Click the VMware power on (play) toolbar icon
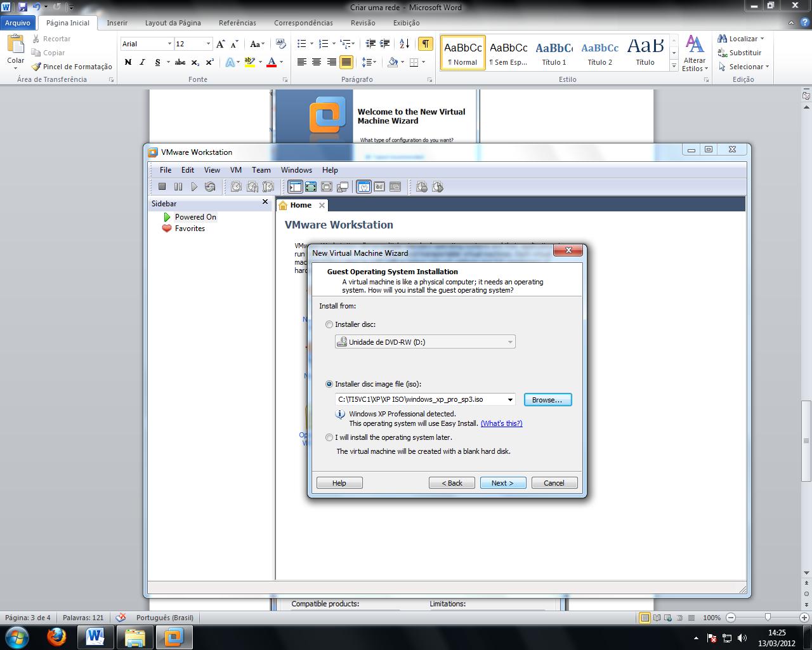The height and width of the screenshot is (650, 812). [194, 187]
